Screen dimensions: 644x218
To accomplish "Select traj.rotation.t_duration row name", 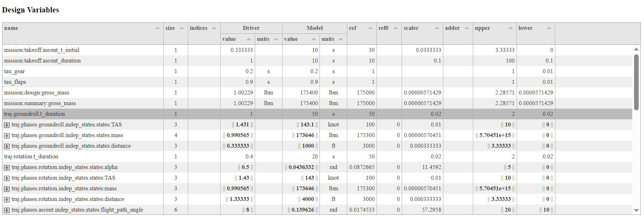I will pyautogui.click(x=31, y=157).
